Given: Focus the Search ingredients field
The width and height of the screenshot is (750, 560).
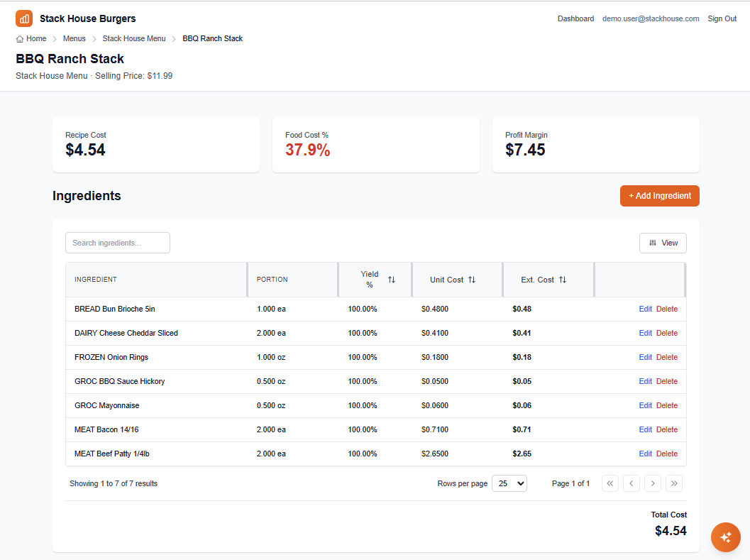Looking at the screenshot, I should tap(118, 243).
